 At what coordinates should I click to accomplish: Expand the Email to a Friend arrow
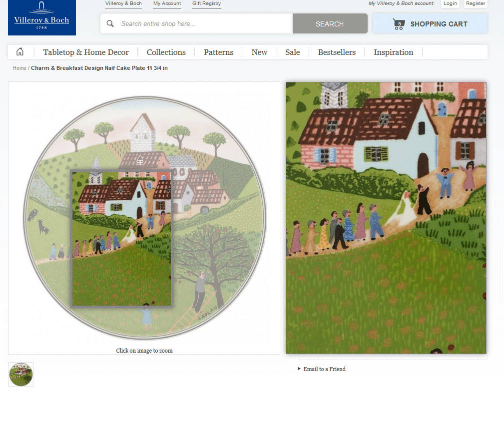tap(299, 369)
